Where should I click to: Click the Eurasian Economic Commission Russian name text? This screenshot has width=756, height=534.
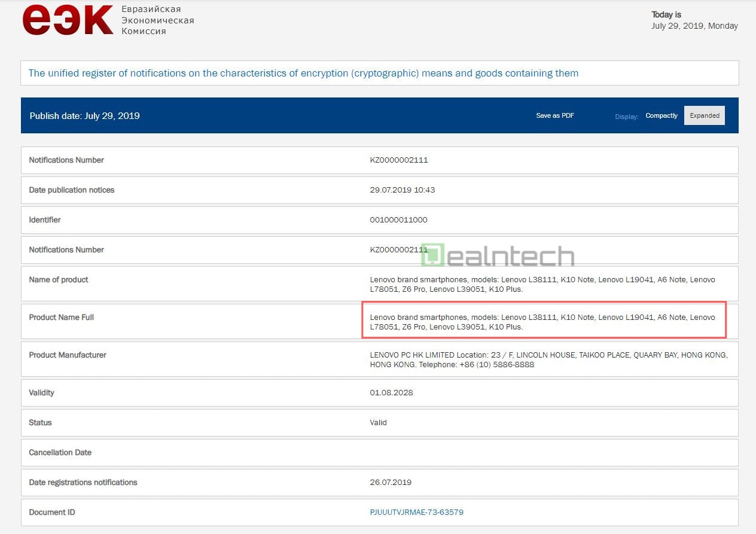click(x=157, y=20)
